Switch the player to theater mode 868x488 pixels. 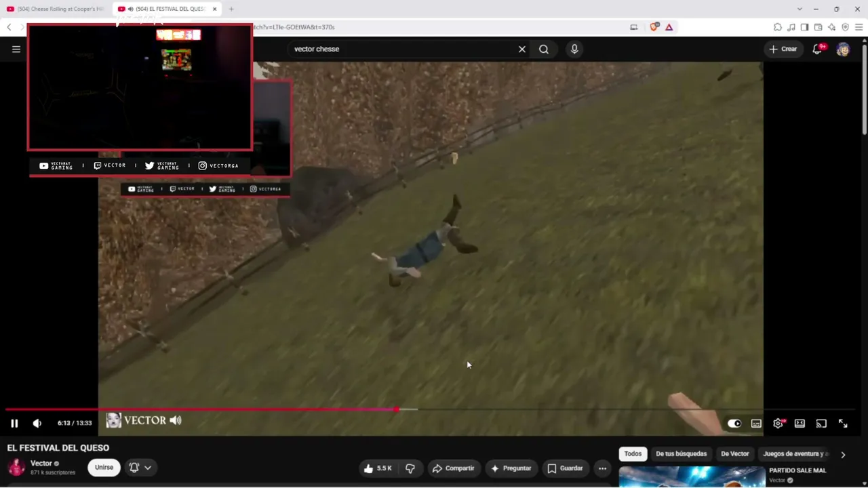coord(800,424)
